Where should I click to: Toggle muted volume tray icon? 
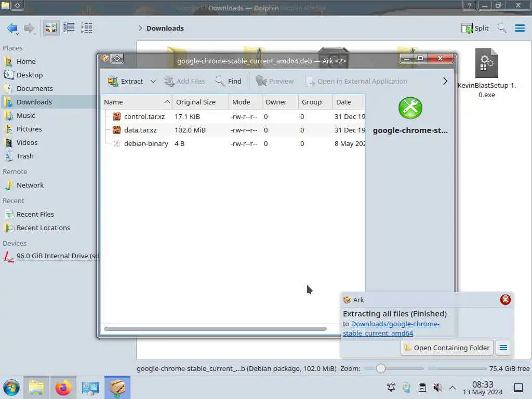437,388
